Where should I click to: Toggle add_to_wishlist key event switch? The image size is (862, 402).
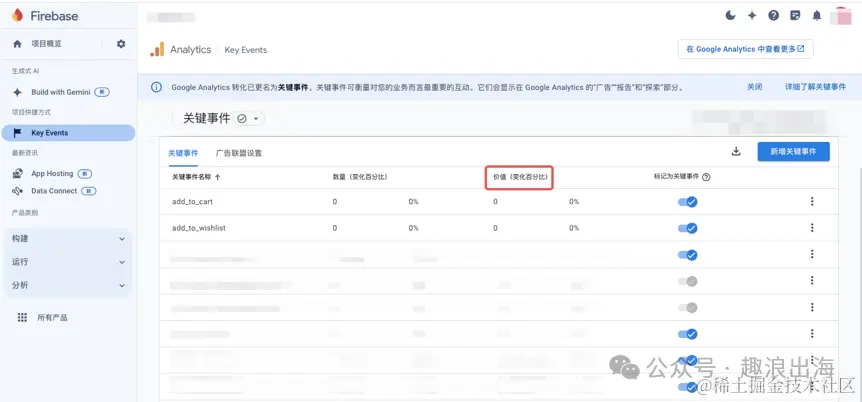pyautogui.click(x=688, y=228)
